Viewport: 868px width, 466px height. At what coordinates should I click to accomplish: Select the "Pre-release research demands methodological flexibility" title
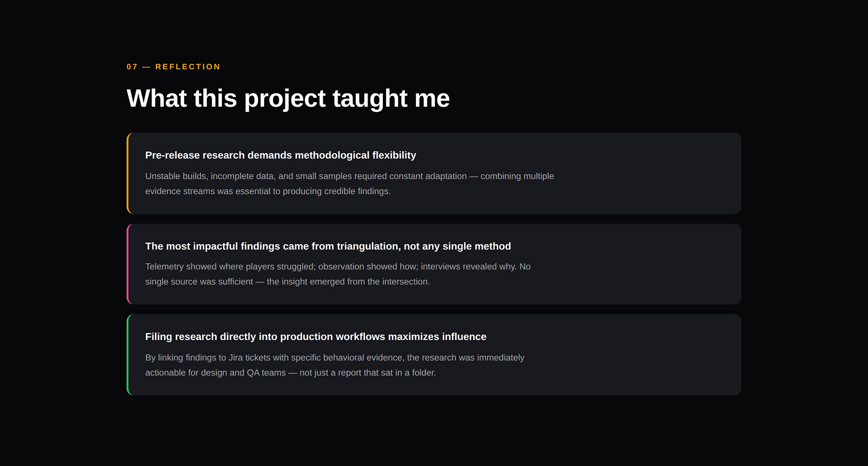[x=280, y=155]
